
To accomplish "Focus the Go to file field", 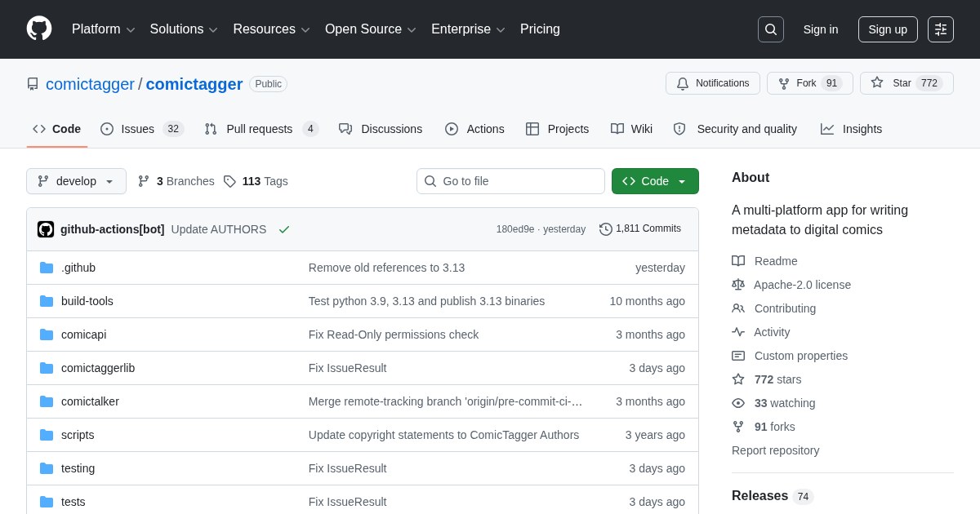I will pos(510,181).
